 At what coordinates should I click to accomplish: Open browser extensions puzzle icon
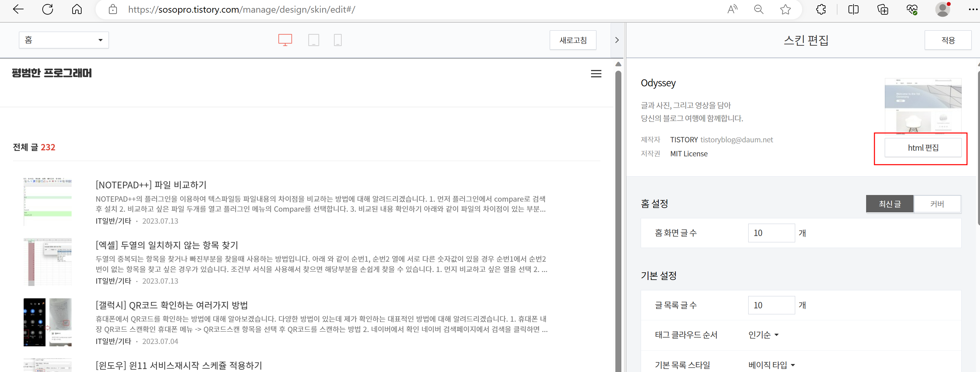(x=820, y=10)
